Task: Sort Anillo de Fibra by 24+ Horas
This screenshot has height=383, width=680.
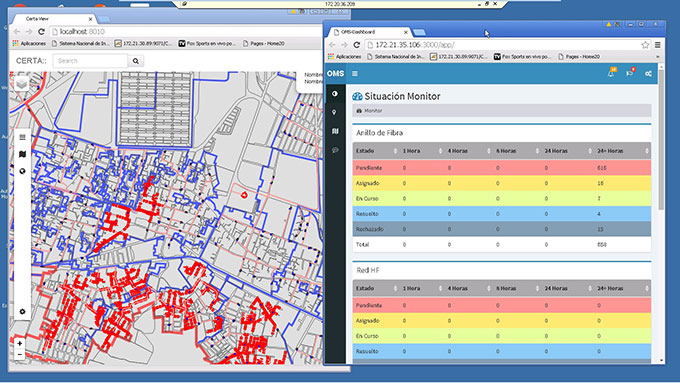Action: click(622, 151)
